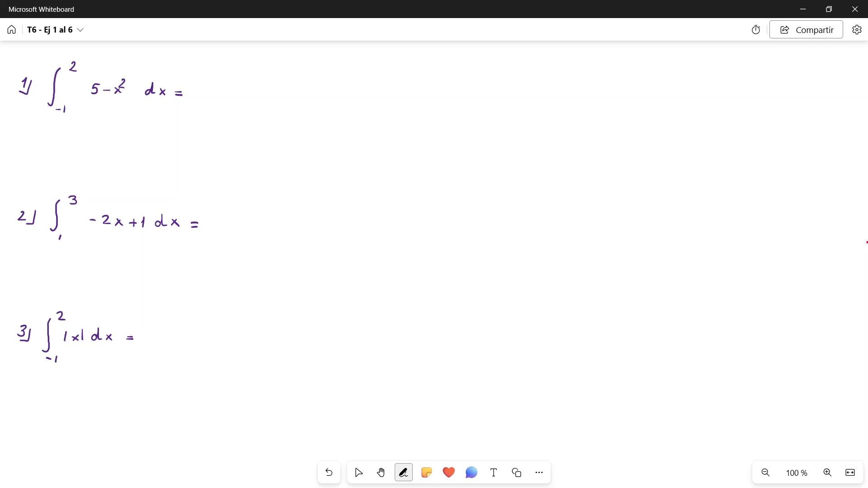The height and width of the screenshot is (488, 868).
Task: Toggle the inking pen tool
Action: tap(403, 473)
